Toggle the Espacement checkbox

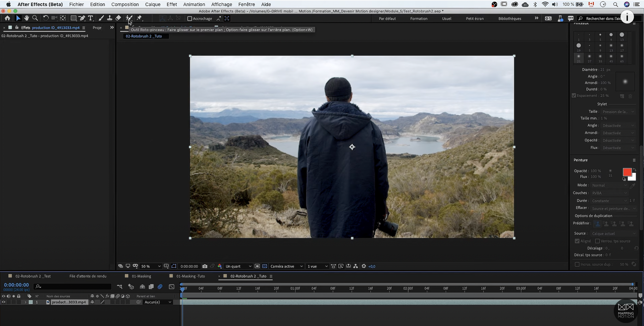[x=574, y=96]
